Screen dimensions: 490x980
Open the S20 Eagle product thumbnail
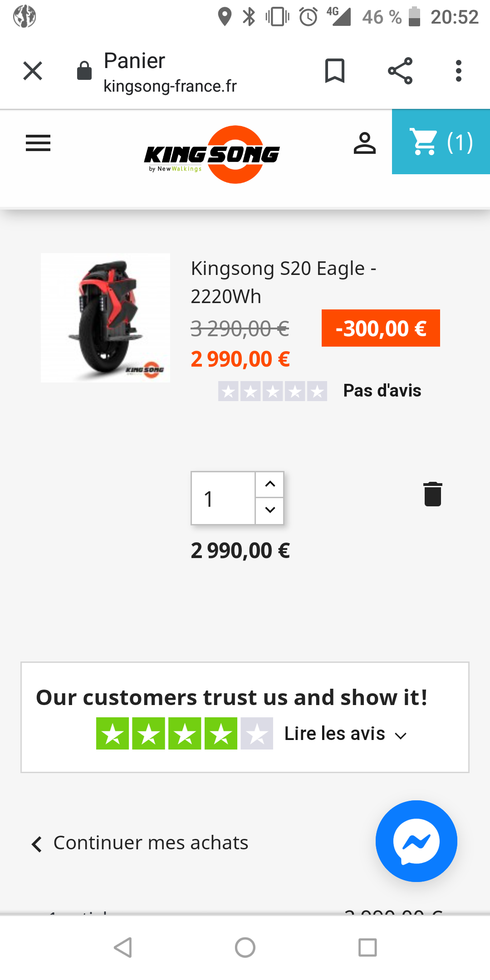point(105,318)
